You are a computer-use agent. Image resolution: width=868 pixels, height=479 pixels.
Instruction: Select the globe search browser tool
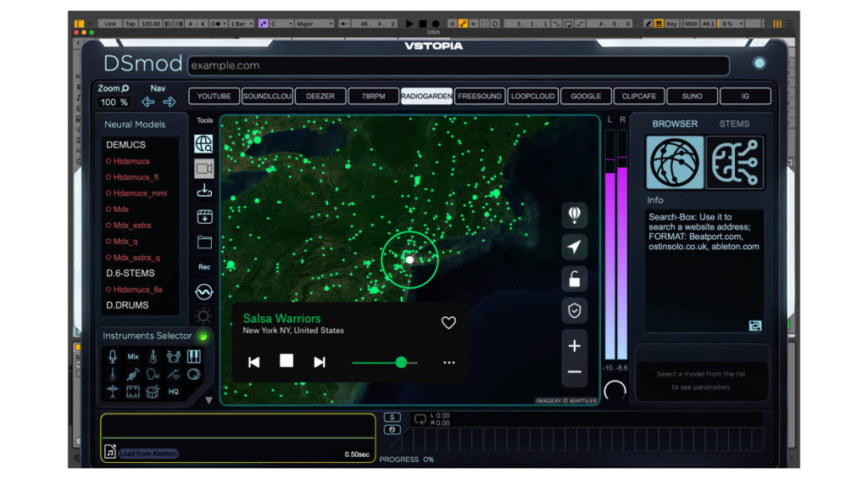203,144
